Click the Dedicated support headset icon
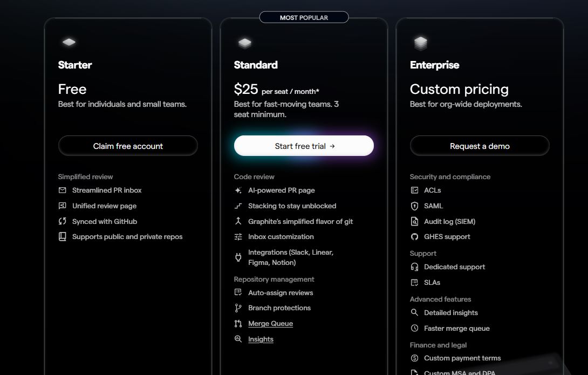Image resolution: width=588 pixels, height=375 pixels. (x=414, y=267)
